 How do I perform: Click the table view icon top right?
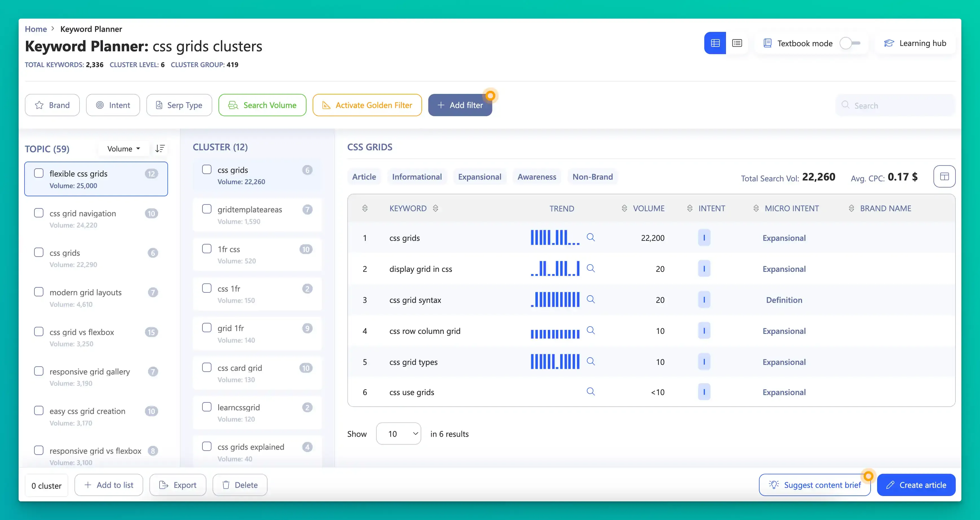[x=715, y=43]
